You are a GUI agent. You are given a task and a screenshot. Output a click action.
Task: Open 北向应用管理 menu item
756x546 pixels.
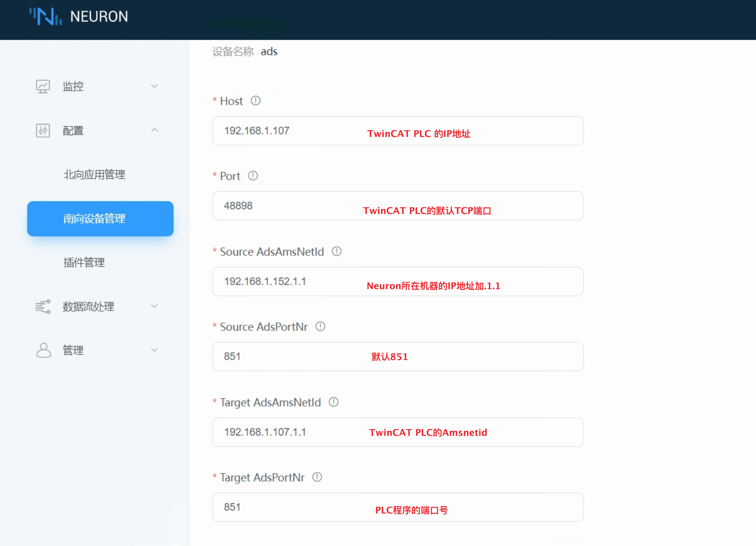(94, 174)
